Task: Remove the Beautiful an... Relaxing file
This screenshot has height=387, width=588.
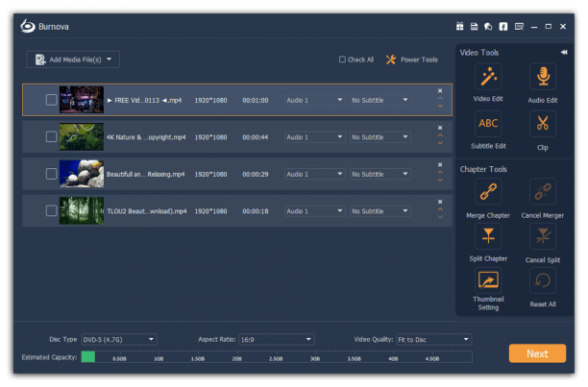Action: 440,165
